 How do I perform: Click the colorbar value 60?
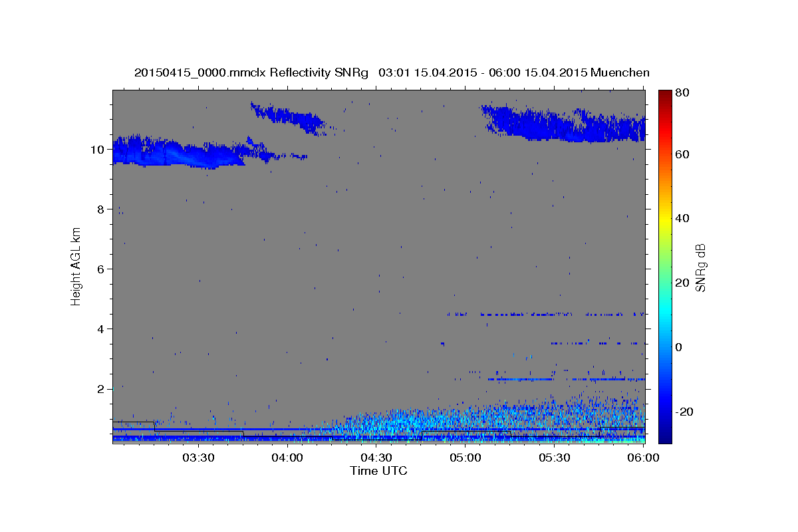[x=682, y=154]
